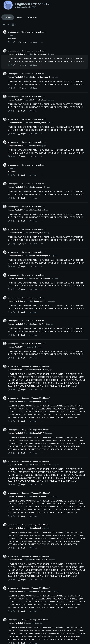Viewport: 90px width, 644px height.
Task: Open the first r/hostedgames subreddit link
Action: pos(13,32)
